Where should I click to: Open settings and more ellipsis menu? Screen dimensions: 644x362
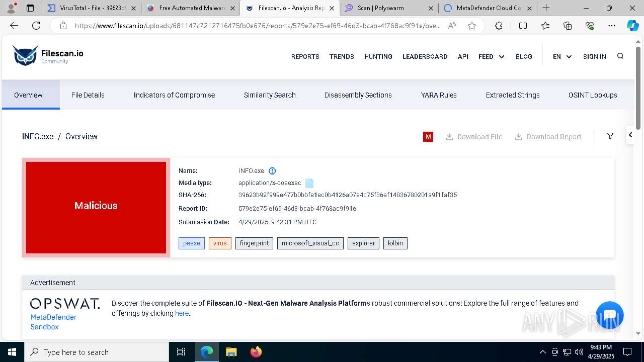pyautogui.click(x=611, y=26)
